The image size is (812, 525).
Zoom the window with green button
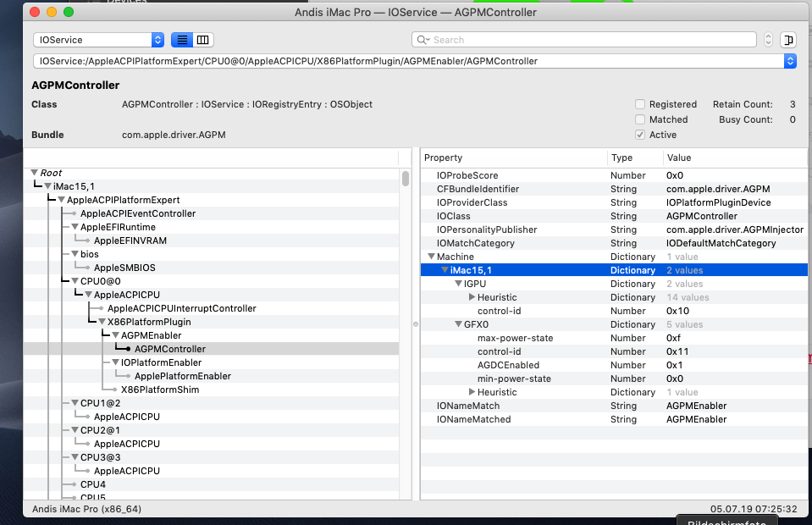pos(69,12)
